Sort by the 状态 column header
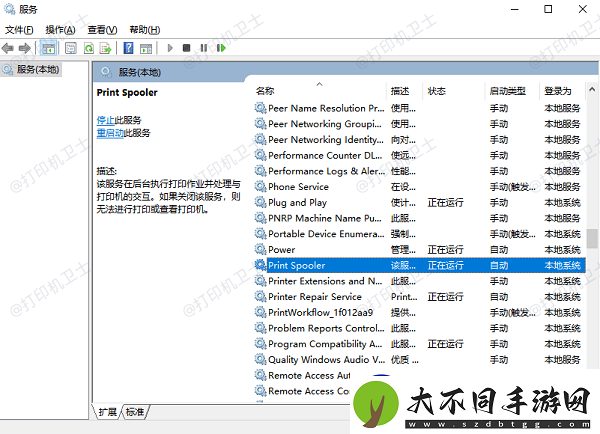 [x=437, y=91]
